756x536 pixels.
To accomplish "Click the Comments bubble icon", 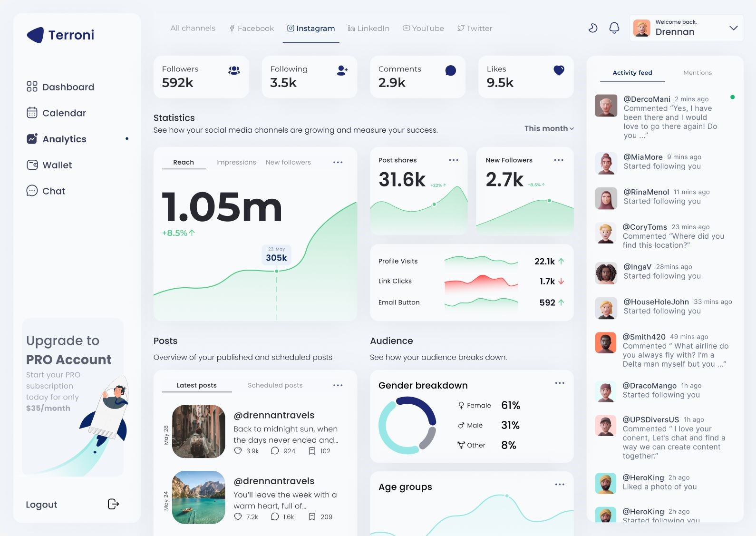I will (451, 70).
